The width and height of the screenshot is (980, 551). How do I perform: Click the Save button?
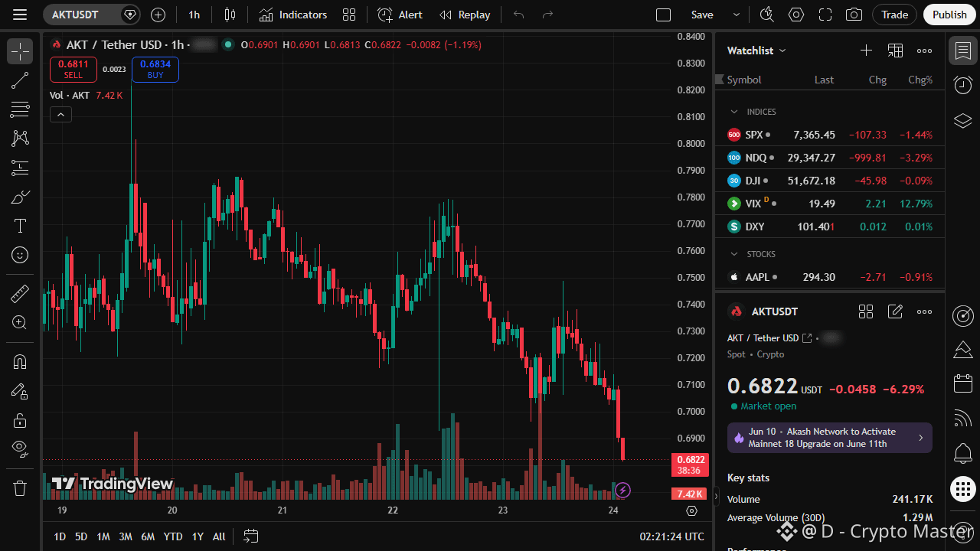(702, 15)
